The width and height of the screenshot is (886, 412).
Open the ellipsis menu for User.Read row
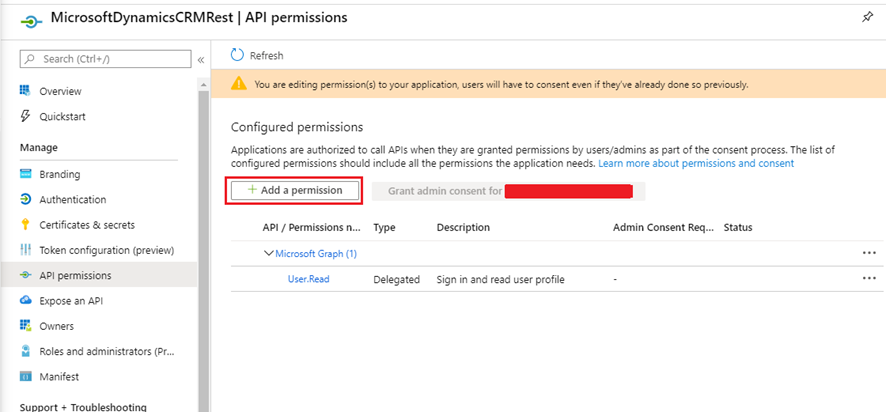tap(868, 280)
